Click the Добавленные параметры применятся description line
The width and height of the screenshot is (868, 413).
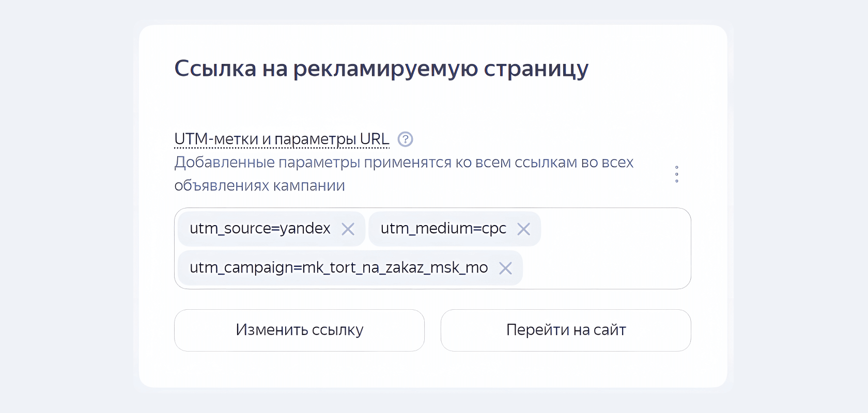[403, 162]
